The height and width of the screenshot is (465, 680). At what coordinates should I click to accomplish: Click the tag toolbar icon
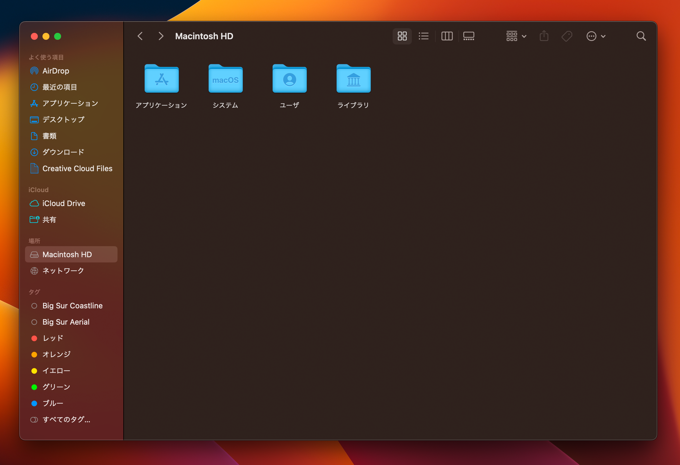567,36
